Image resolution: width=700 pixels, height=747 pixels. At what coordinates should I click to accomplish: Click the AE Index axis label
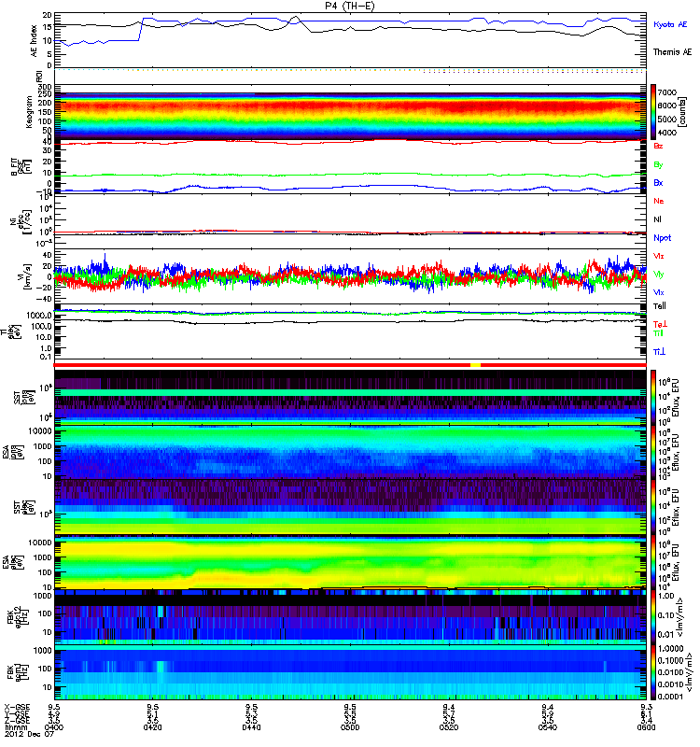click(x=34, y=41)
